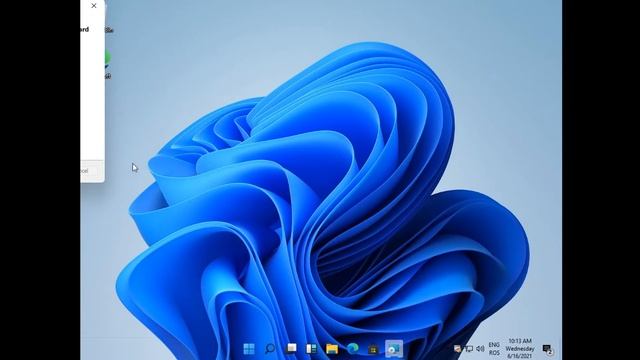The image size is (640, 360).
Task: Close the partially visible dialog window
Action: [x=94, y=6]
